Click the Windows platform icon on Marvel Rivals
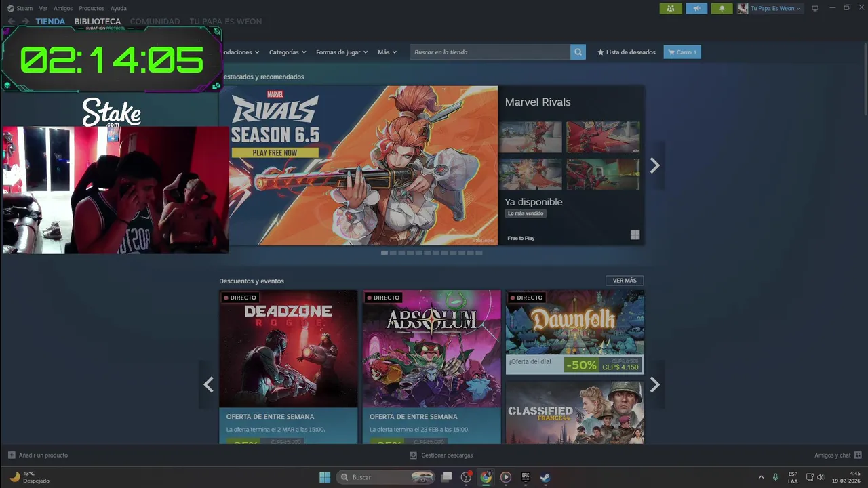This screenshot has width=868, height=488. pyautogui.click(x=635, y=235)
